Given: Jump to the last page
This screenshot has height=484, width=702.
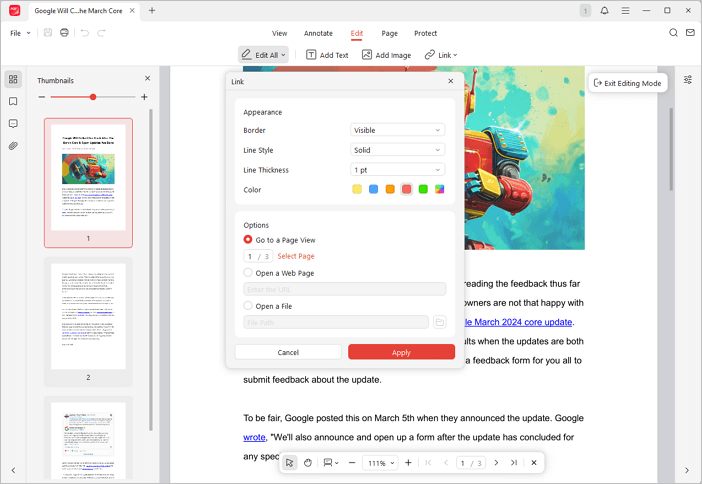Looking at the screenshot, I should pyautogui.click(x=514, y=463).
